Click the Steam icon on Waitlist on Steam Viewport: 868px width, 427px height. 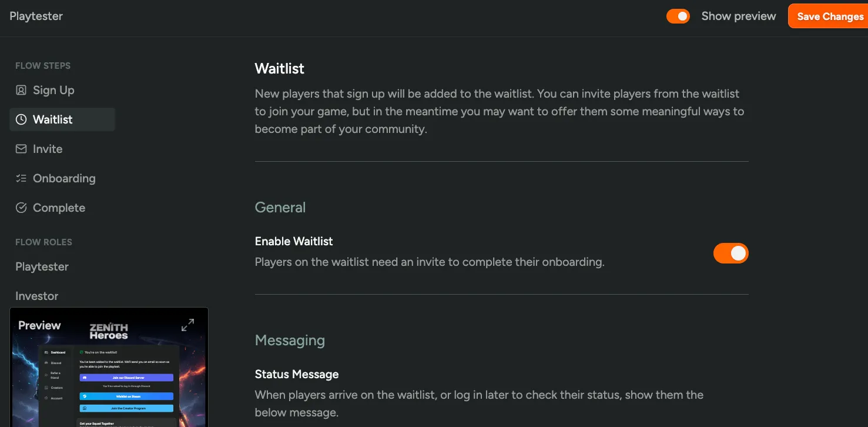point(85,396)
